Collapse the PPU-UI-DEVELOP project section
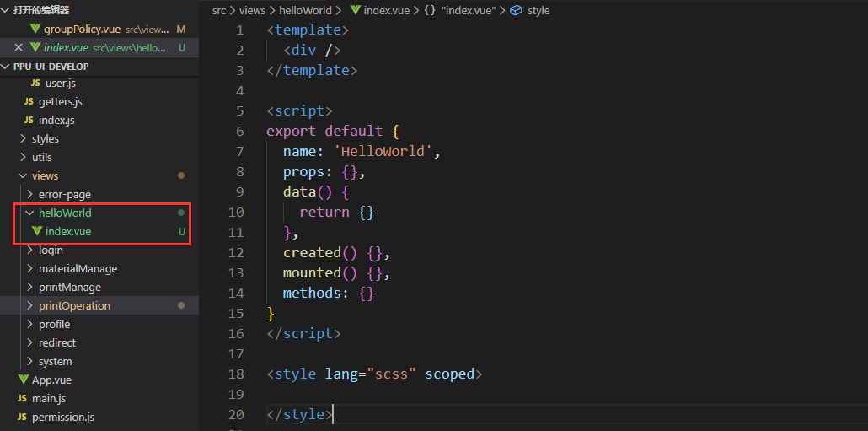 [6, 67]
